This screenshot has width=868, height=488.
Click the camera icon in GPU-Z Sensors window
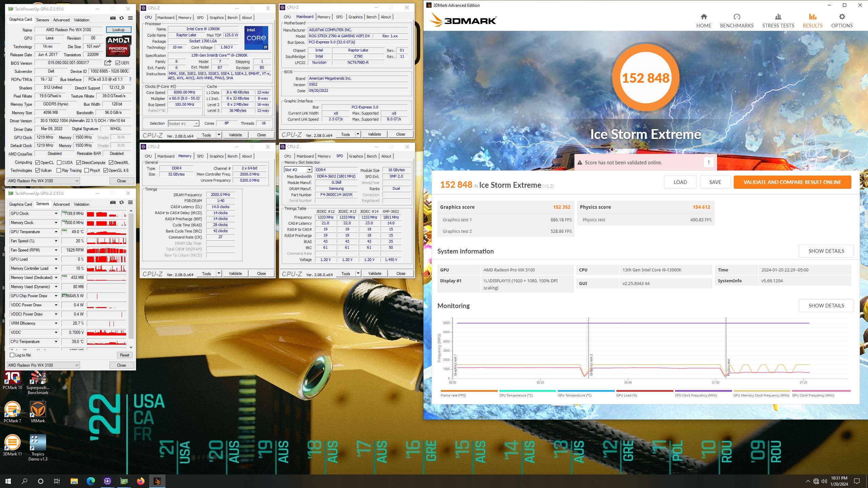click(x=113, y=202)
